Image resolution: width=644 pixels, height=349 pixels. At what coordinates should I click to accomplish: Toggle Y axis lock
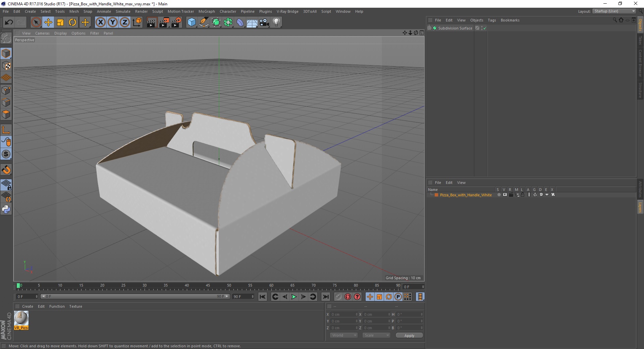pyautogui.click(x=113, y=22)
